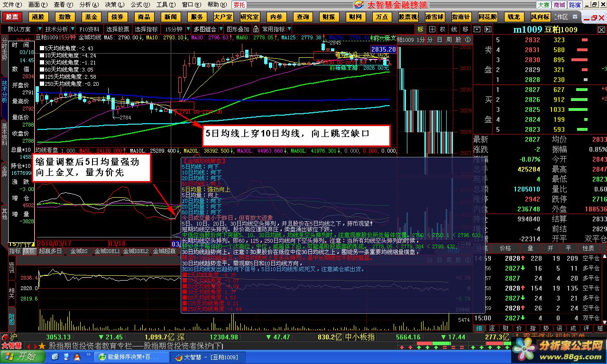Image resolution: width=607 pixels, height=364 pixels.
Task: Click the 指南针 toolbar button
Action: pos(461,17)
